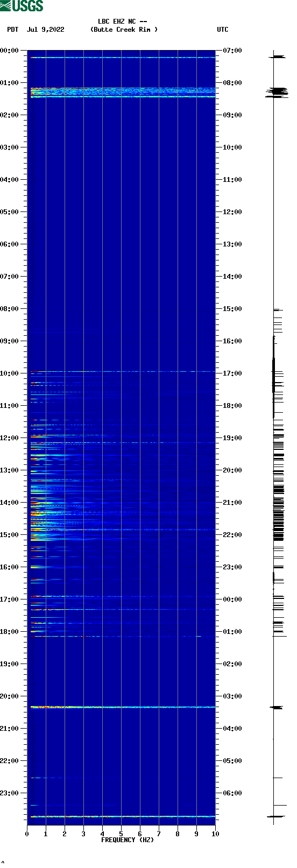Click the '09:00' PDT time label
Screen dimensions: 297x868
pyautogui.click(x=10, y=341)
